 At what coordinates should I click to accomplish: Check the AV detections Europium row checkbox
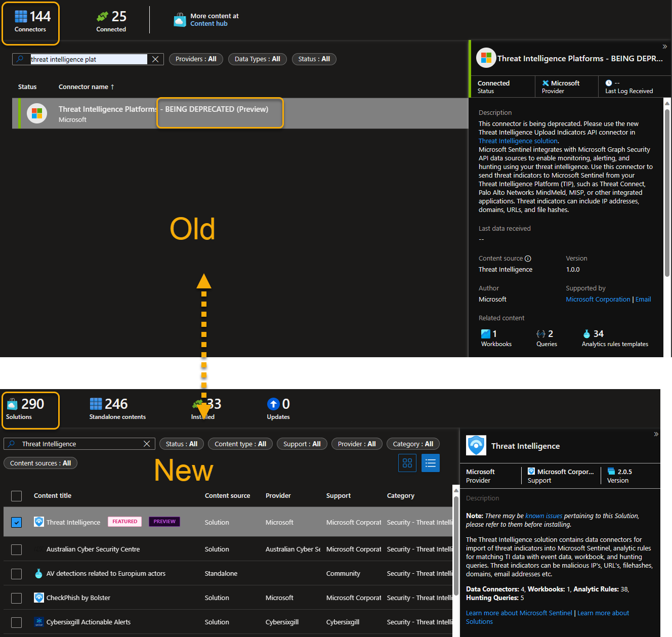click(x=17, y=574)
